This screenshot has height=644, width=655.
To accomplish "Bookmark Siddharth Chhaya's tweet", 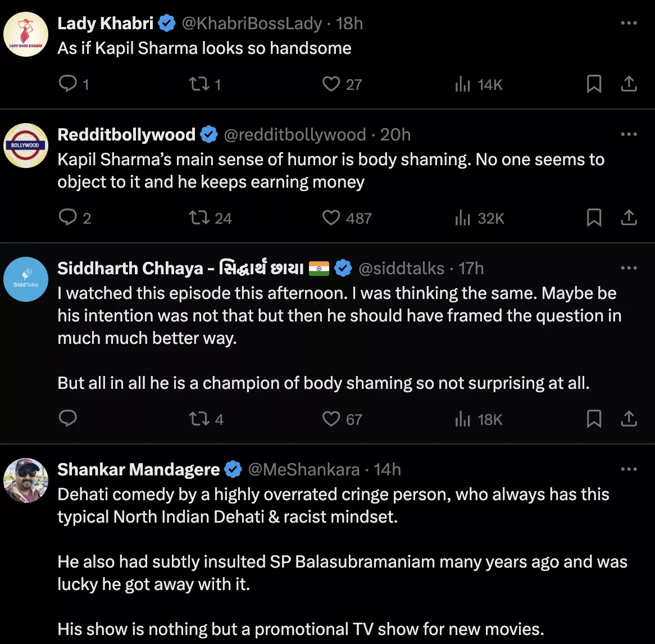I will click(594, 419).
